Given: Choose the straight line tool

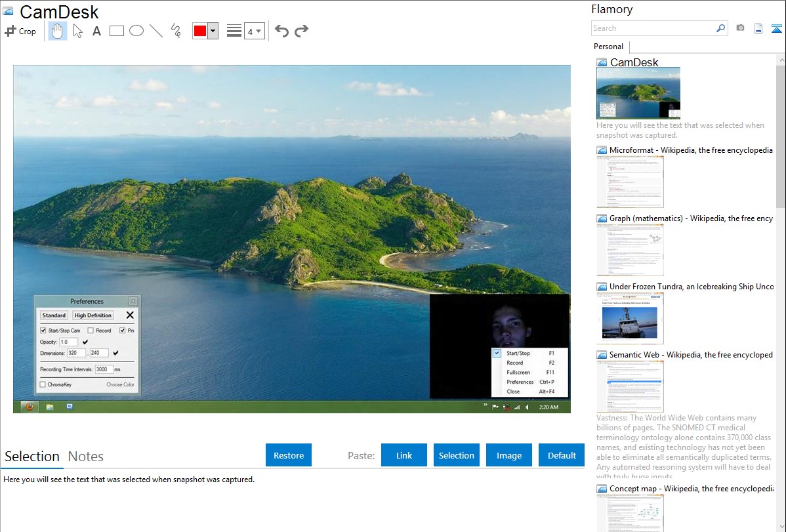Looking at the screenshot, I should [x=156, y=31].
